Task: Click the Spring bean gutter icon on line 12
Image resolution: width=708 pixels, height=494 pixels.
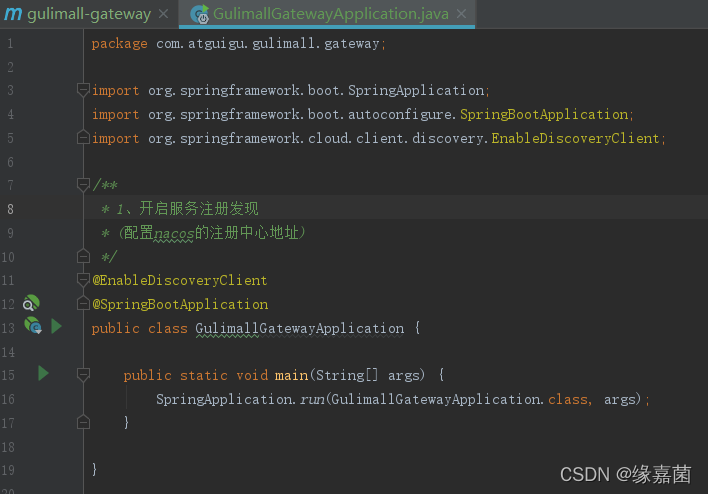Action: pyautogui.click(x=31, y=303)
